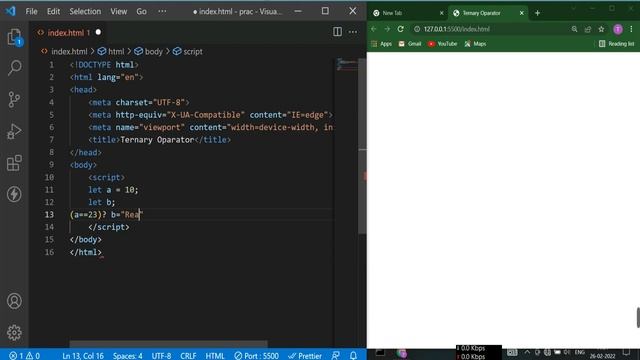Open the Source Control view
The width and height of the screenshot is (640, 360).
coord(14,99)
